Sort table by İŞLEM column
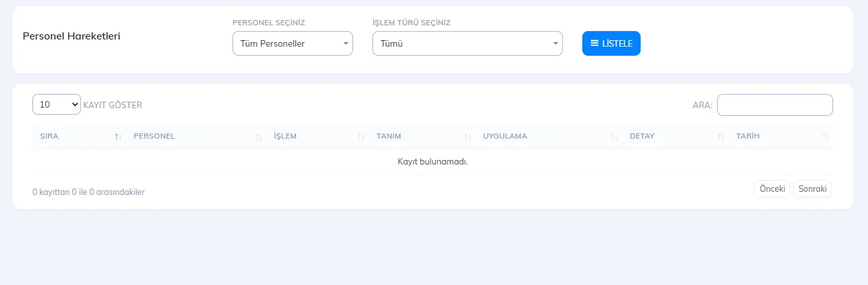 point(317,136)
